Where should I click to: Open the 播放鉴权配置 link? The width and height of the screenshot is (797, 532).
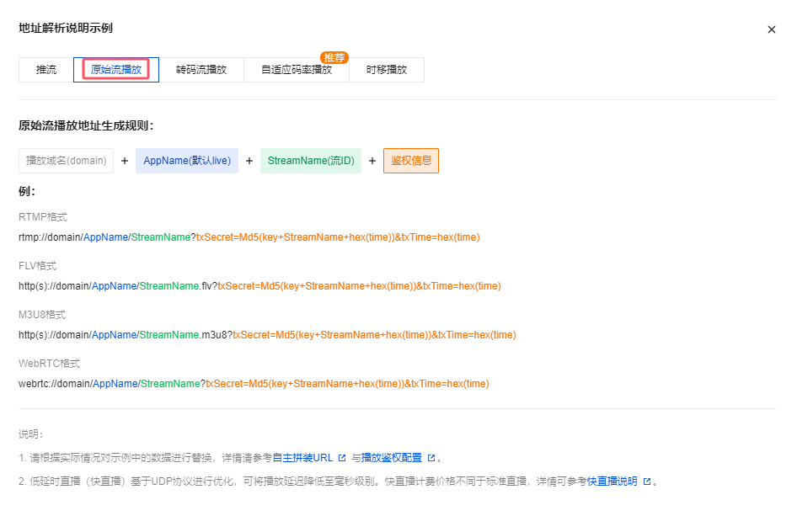[x=392, y=457]
